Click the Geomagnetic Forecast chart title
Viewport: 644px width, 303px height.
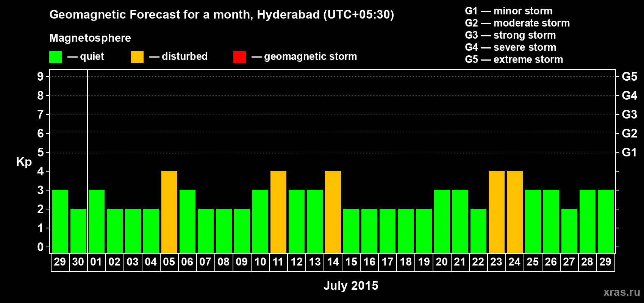(x=222, y=14)
